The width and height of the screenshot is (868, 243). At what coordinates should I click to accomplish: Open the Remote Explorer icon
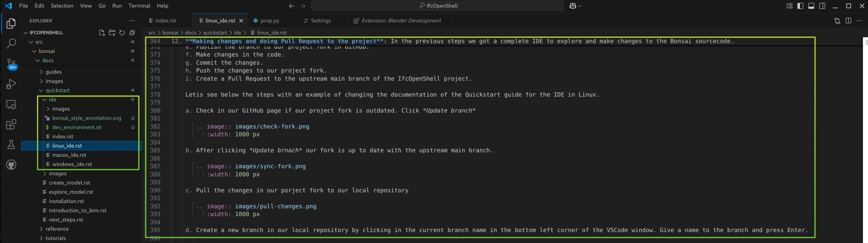tap(11, 105)
